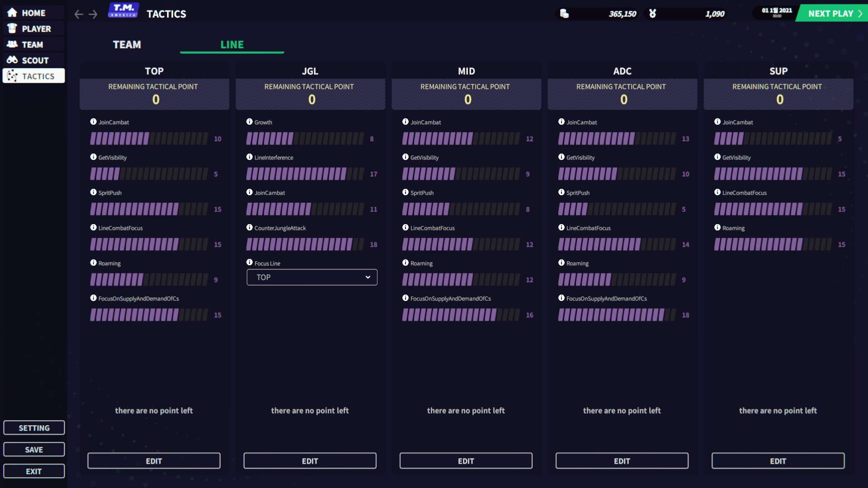Click the Home icon in sidebar
The width and height of the screenshot is (868, 488).
point(12,13)
